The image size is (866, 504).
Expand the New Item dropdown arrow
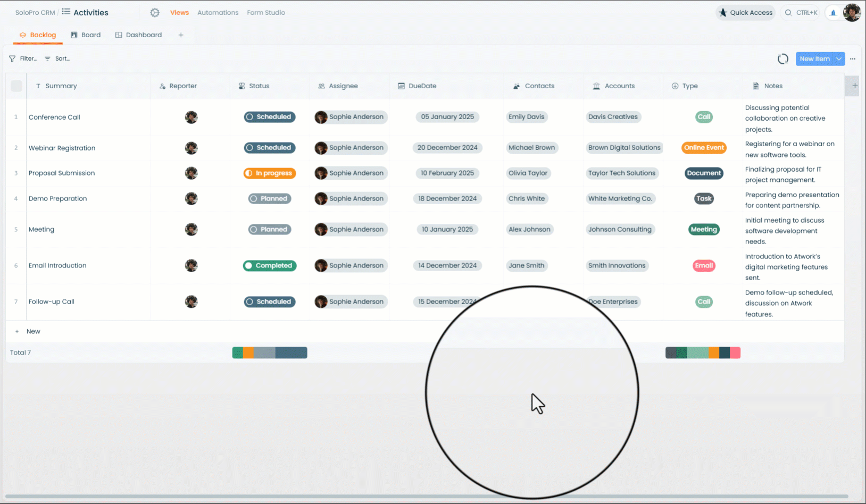pos(839,59)
